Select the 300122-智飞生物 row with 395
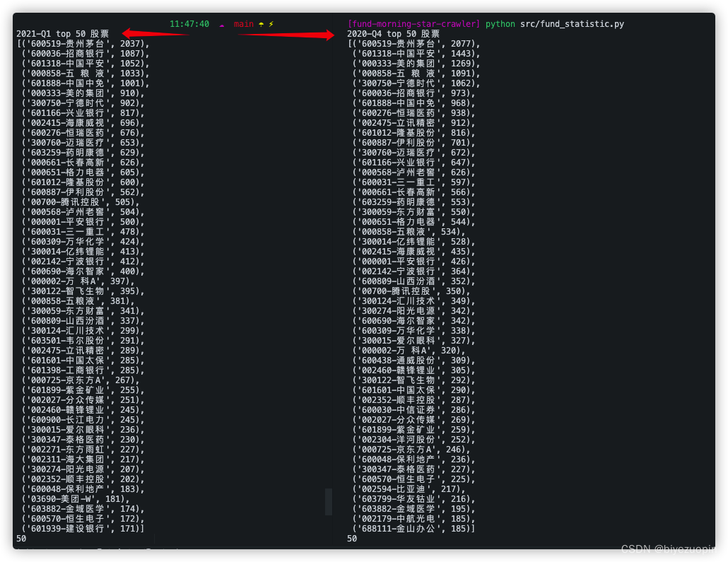The height and width of the screenshot is (562, 728). 83,291
